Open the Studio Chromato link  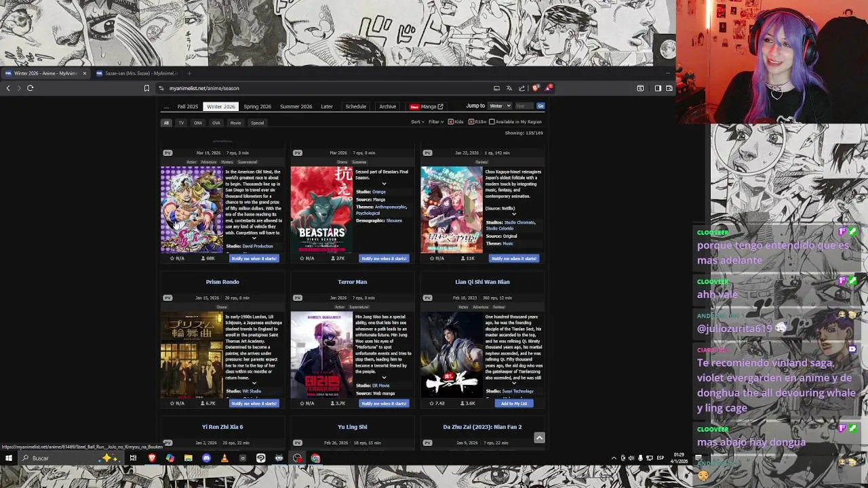519,222
